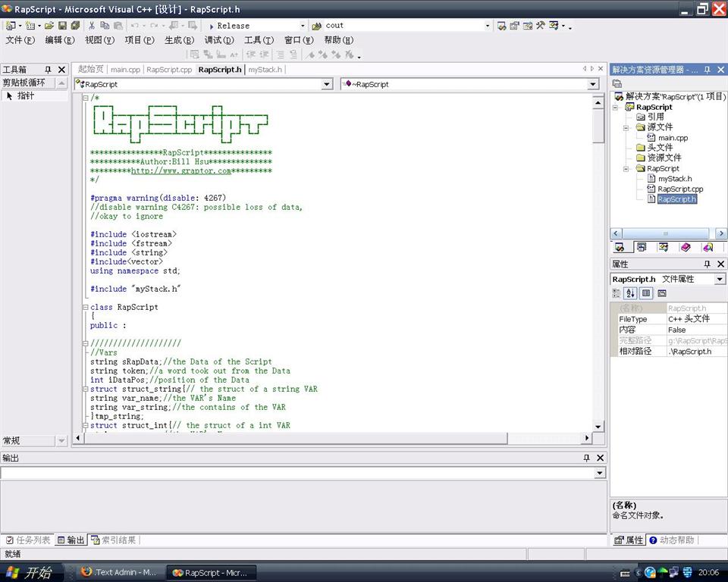The width and height of the screenshot is (728, 582).
Task: Collapse the 源文件 folder in solution tree
Action: 626,127
